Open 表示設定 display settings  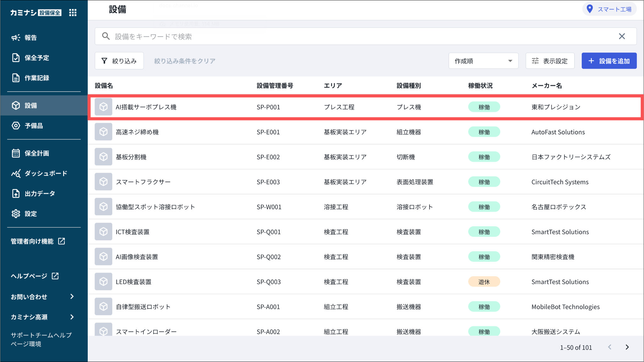[x=550, y=61]
